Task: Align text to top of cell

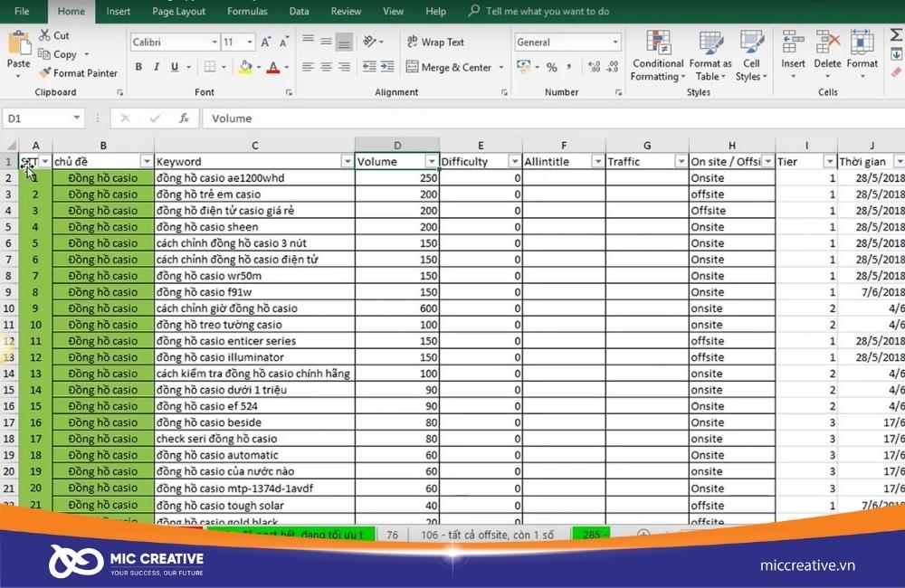Action: pos(309,41)
